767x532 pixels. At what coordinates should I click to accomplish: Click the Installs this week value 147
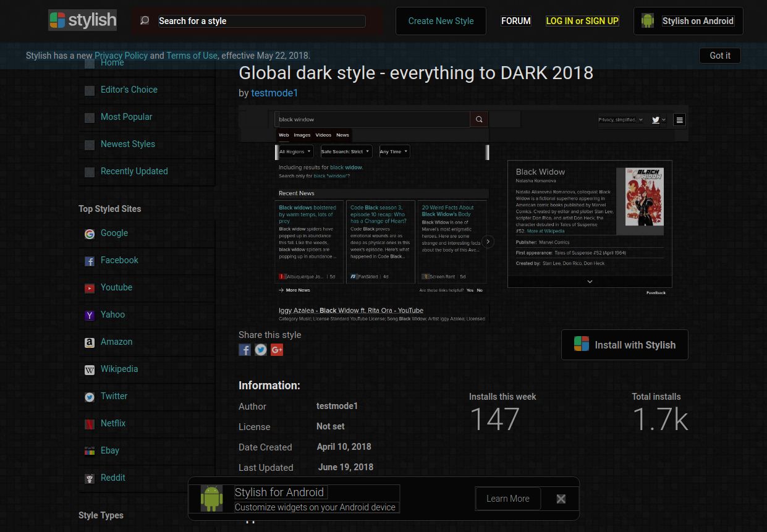point(494,420)
